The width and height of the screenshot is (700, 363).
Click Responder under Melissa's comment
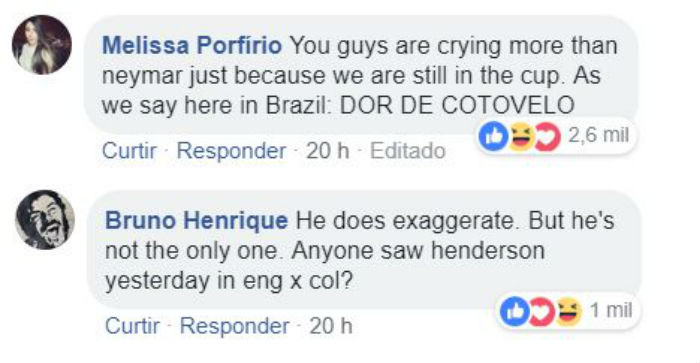231,150
